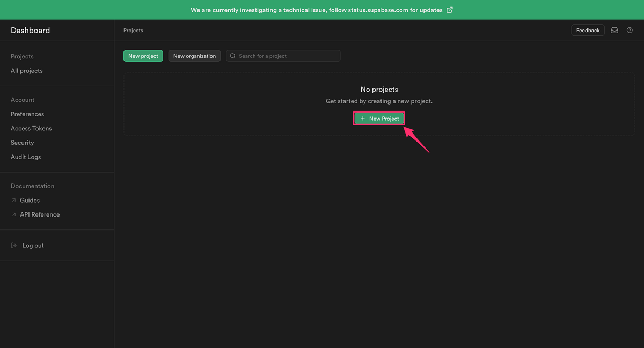The height and width of the screenshot is (348, 644).
Task: Click the New organization button
Action: click(194, 56)
